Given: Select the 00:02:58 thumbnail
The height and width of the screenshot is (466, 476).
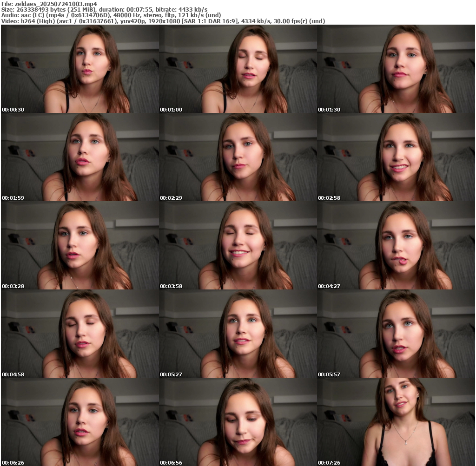Looking at the screenshot, I should [x=396, y=157].
